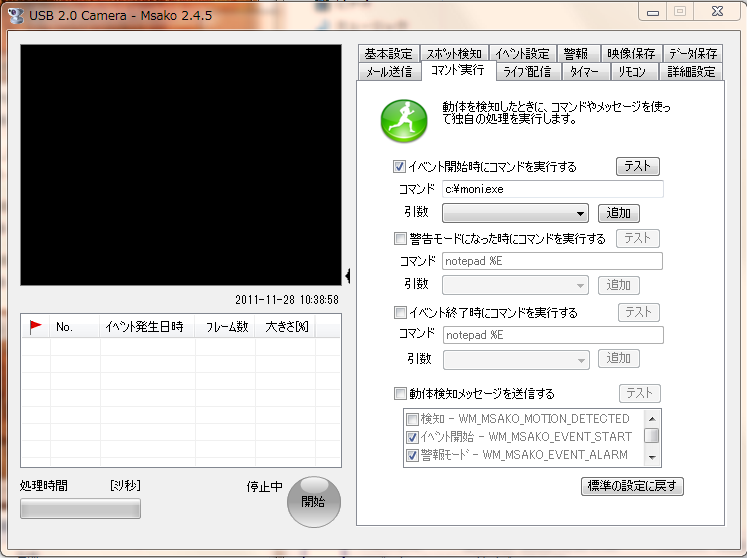Sort by 大きさ[%] column header
Viewport: 747px width, 558px height.
pos(285,327)
